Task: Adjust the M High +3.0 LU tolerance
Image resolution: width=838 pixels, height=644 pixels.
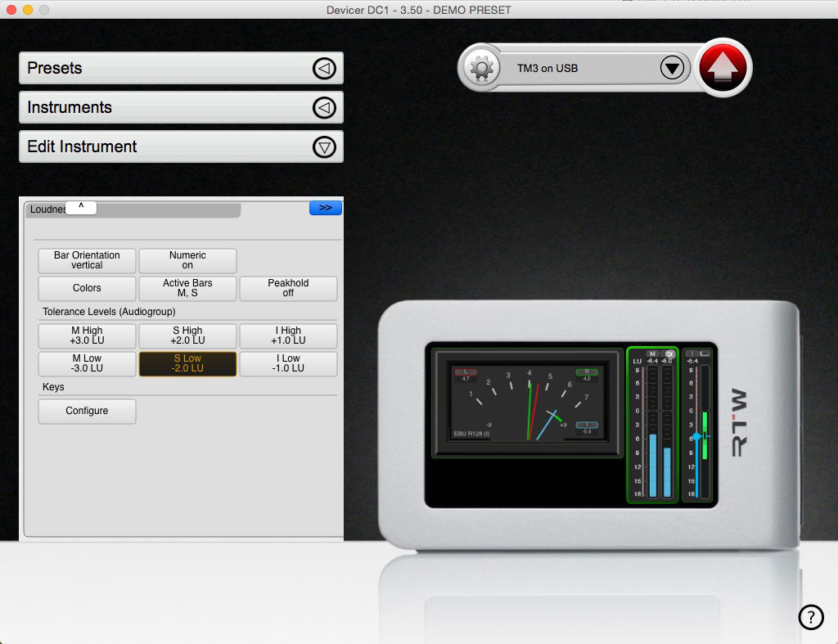Action: [x=86, y=336]
